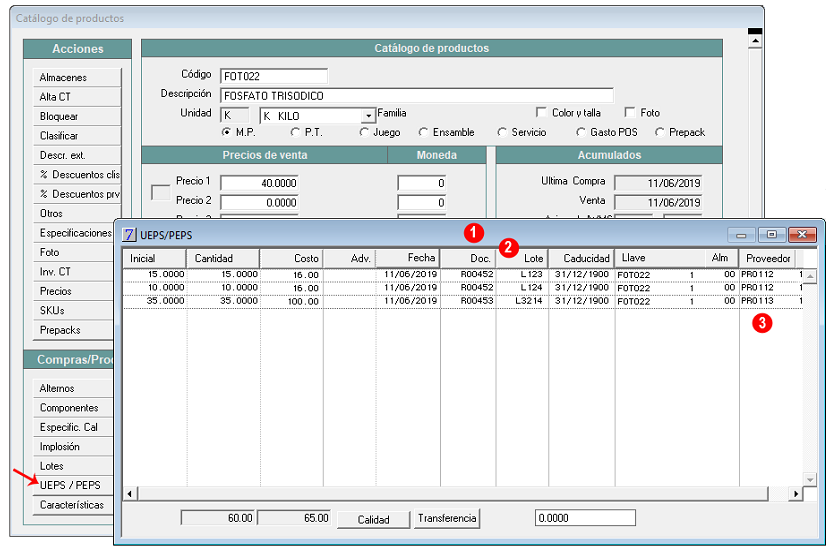Image resolution: width=836 pixels, height=550 pixels.
Task: Click the Calidad button
Action: coord(373,519)
